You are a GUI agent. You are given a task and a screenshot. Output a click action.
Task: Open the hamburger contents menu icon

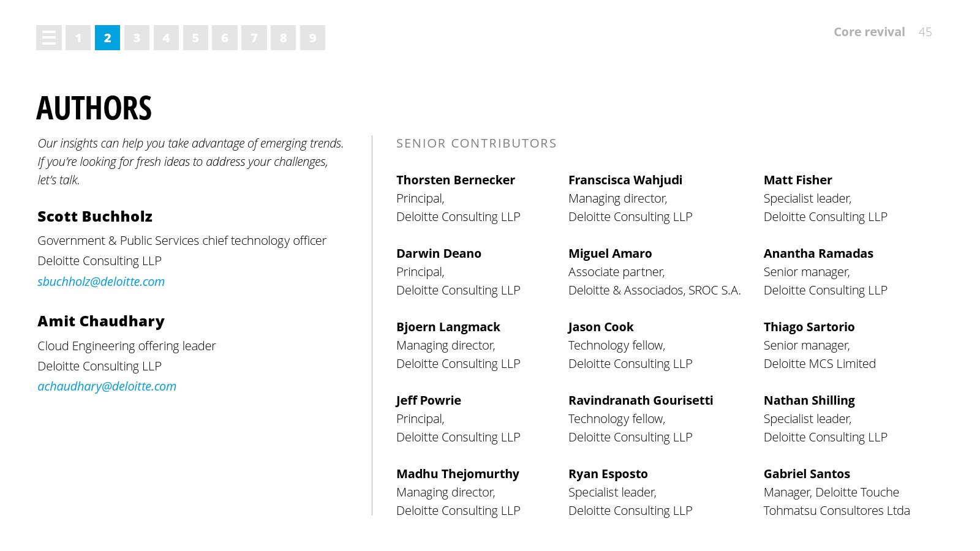pyautogui.click(x=49, y=38)
